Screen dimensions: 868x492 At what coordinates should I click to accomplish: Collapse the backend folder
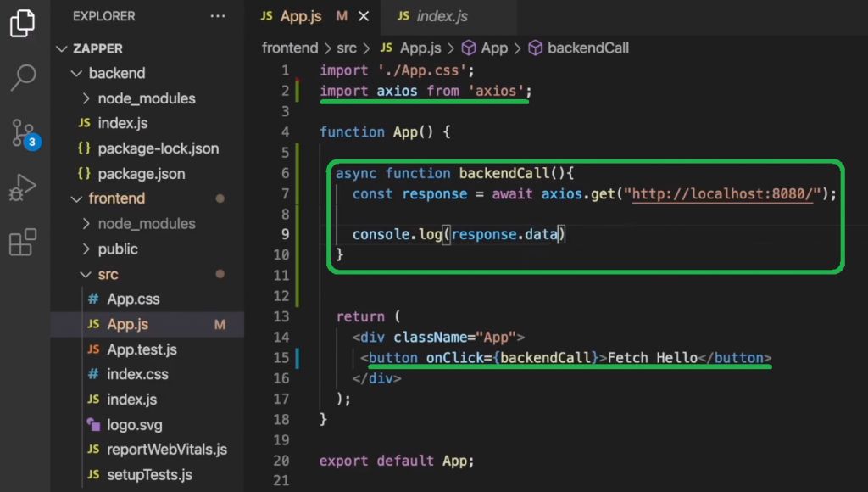76,74
